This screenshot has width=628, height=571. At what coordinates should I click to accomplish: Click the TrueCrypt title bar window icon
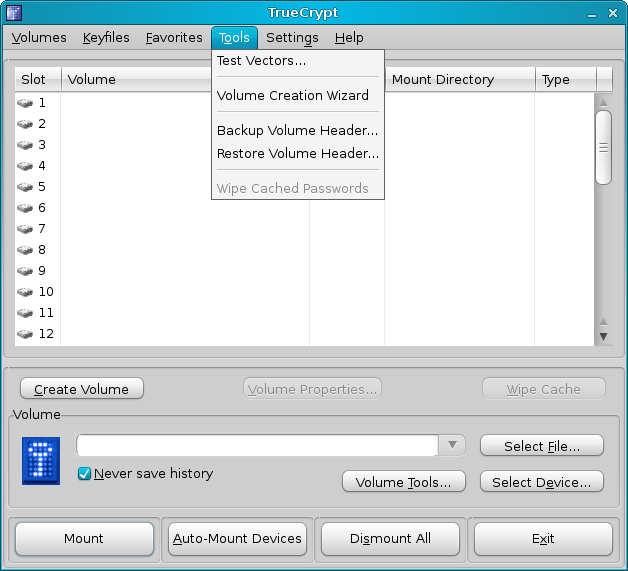13,12
